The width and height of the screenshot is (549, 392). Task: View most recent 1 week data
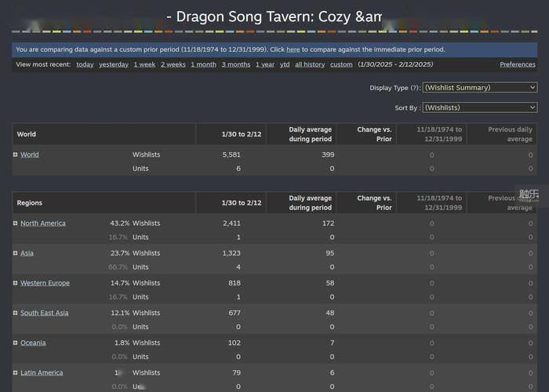click(144, 64)
